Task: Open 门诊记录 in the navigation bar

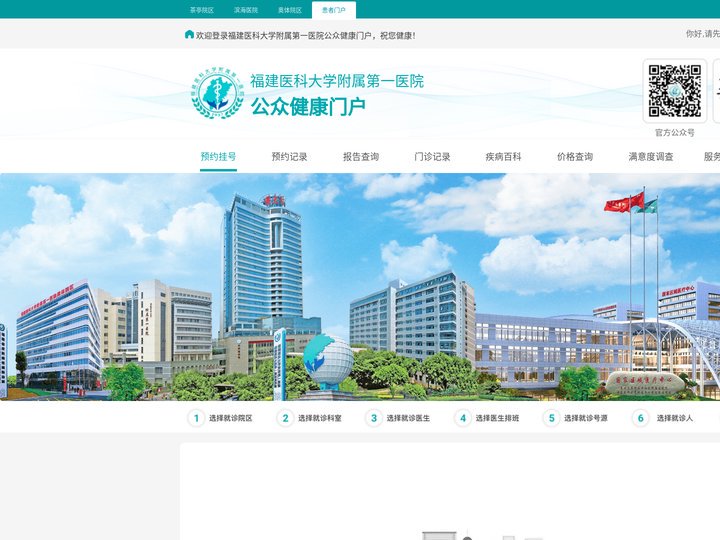Action: (432, 157)
